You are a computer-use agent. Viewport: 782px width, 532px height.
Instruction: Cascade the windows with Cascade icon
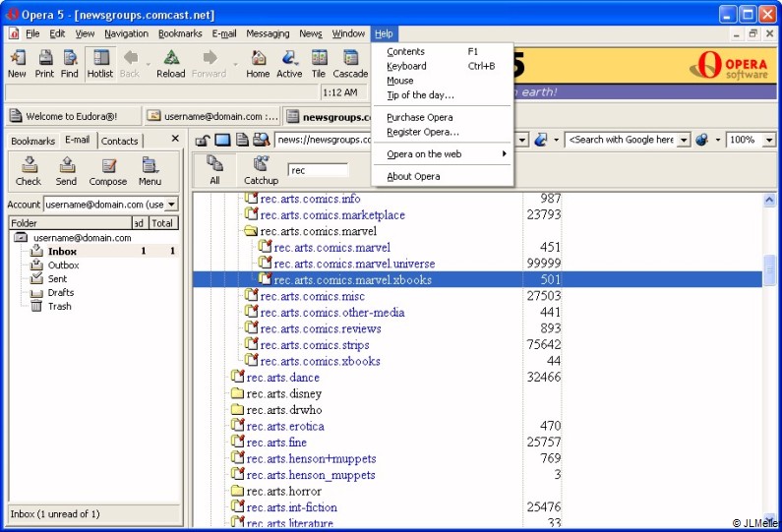point(350,64)
